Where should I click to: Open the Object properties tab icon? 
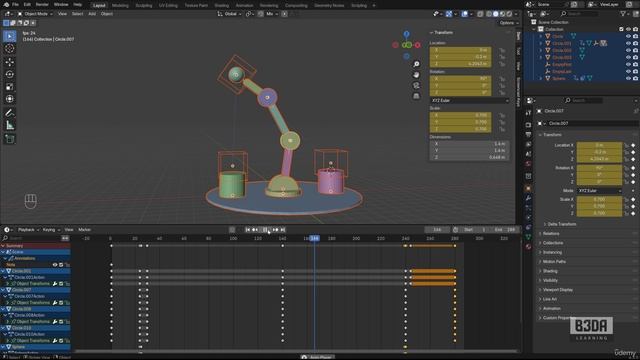(528, 189)
